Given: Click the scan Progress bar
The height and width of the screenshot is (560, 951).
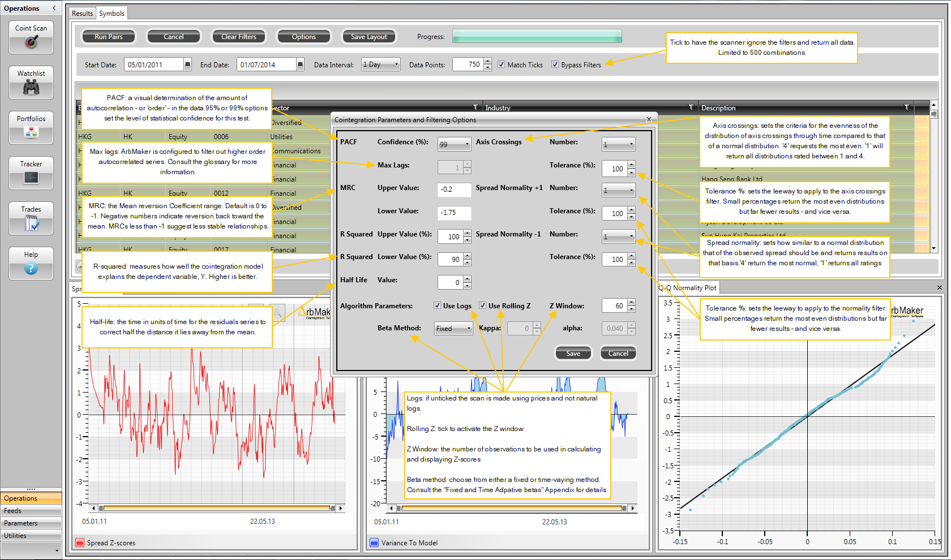Looking at the screenshot, I should click(x=537, y=36).
